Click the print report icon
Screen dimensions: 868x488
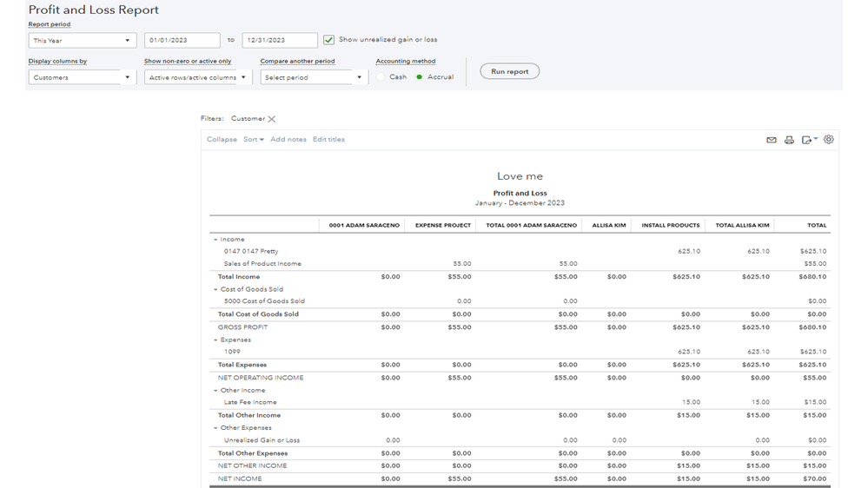[x=789, y=140]
